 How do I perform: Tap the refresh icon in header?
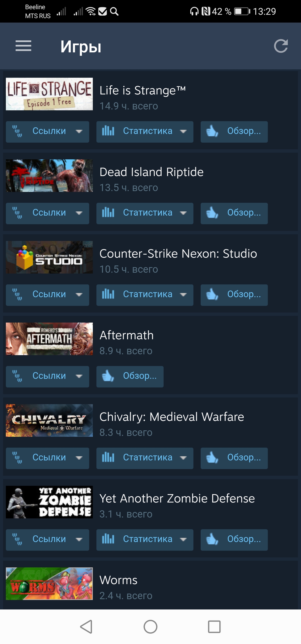click(x=281, y=46)
